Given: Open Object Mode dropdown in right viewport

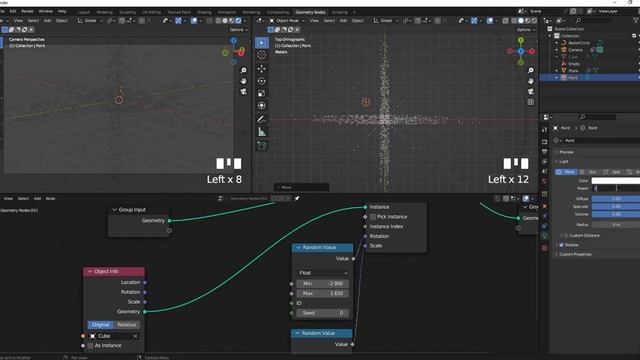Looking at the screenshot, I should [x=287, y=20].
